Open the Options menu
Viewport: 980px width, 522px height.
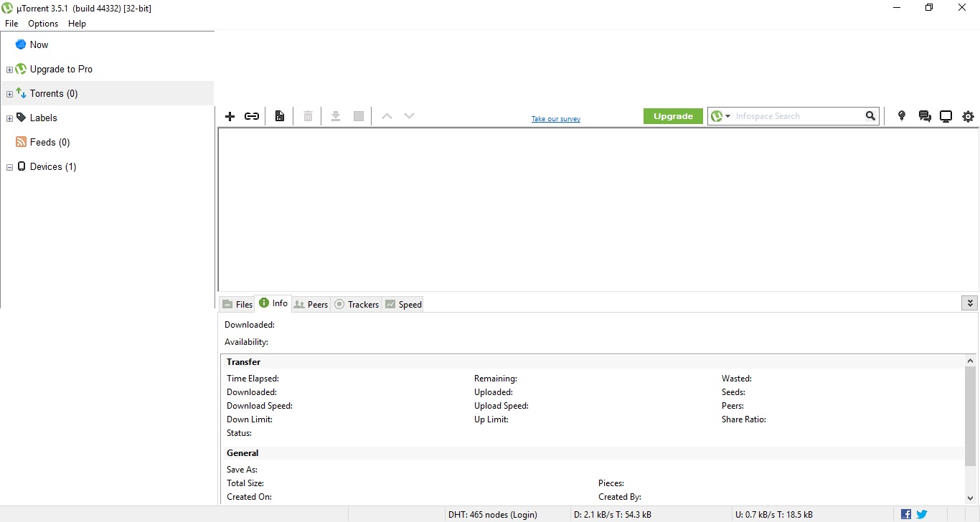tap(42, 23)
